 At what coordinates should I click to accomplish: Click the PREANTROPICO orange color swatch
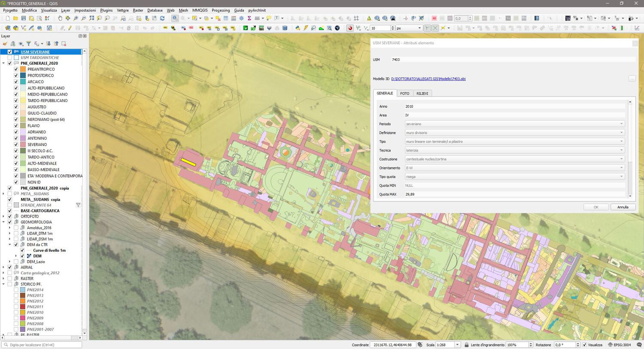point(23,69)
